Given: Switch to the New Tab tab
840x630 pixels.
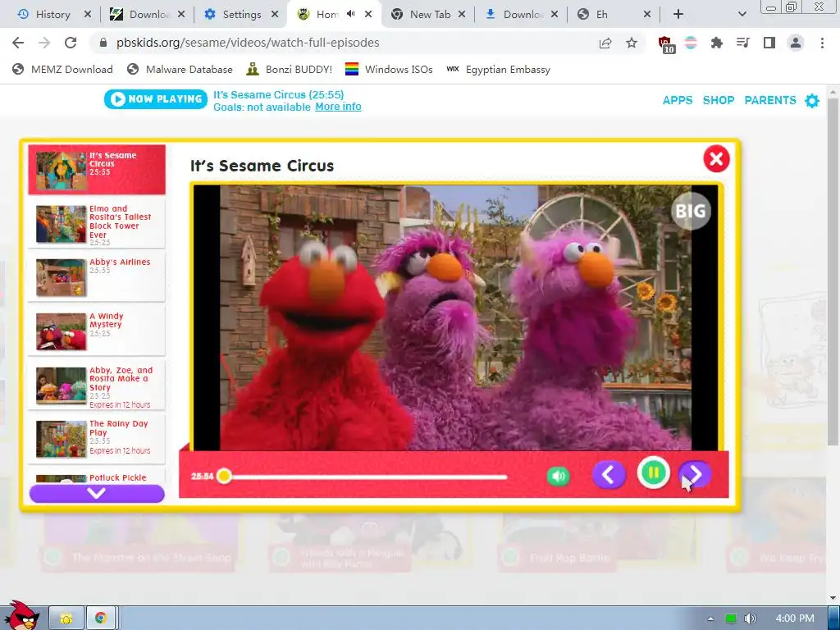Looking at the screenshot, I should coord(428,15).
